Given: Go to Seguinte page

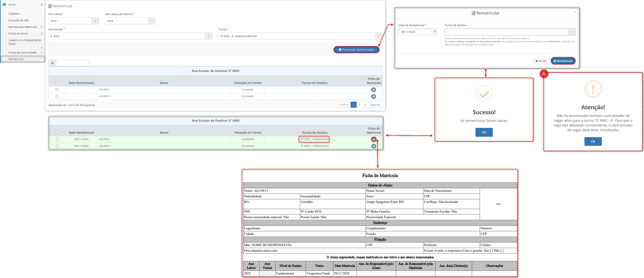Looking at the screenshot, I should (375, 105).
